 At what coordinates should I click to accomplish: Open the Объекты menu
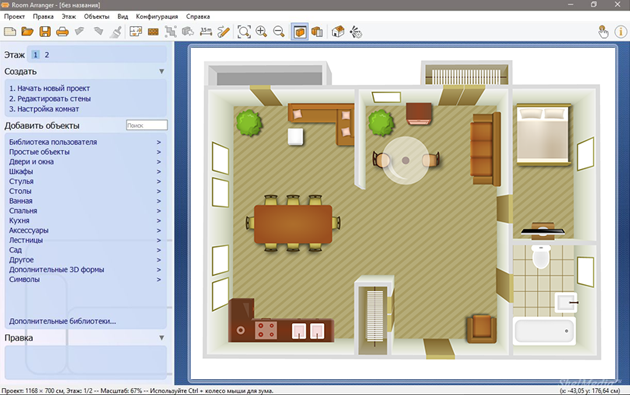pos(96,16)
